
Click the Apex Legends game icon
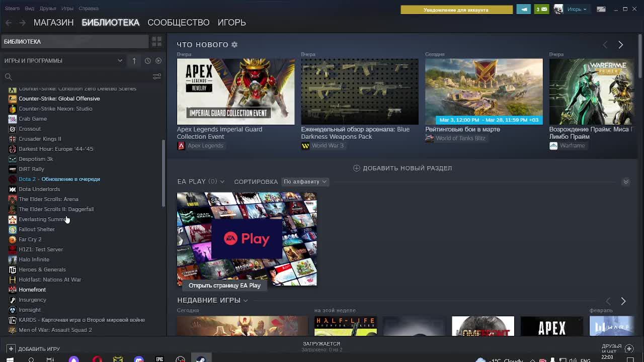click(181, 146)
